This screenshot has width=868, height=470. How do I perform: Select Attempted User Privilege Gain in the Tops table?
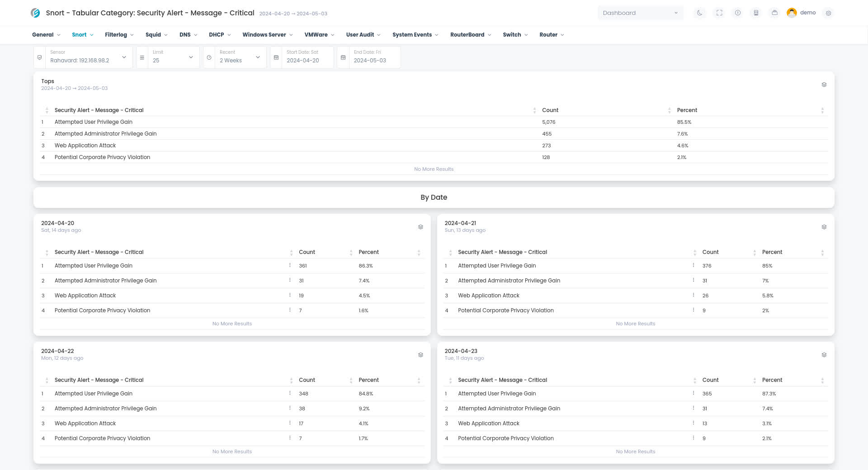point(94,122)
